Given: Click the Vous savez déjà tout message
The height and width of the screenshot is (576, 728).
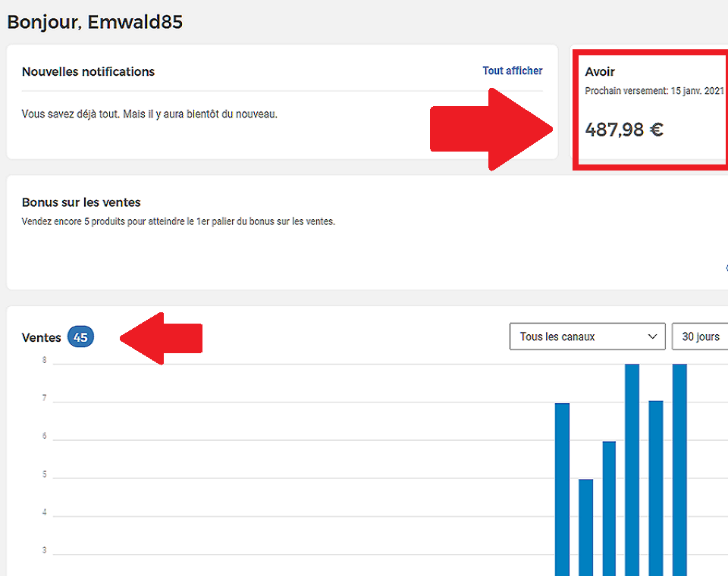Looking at the screenshot, I should tap(149, 114).
